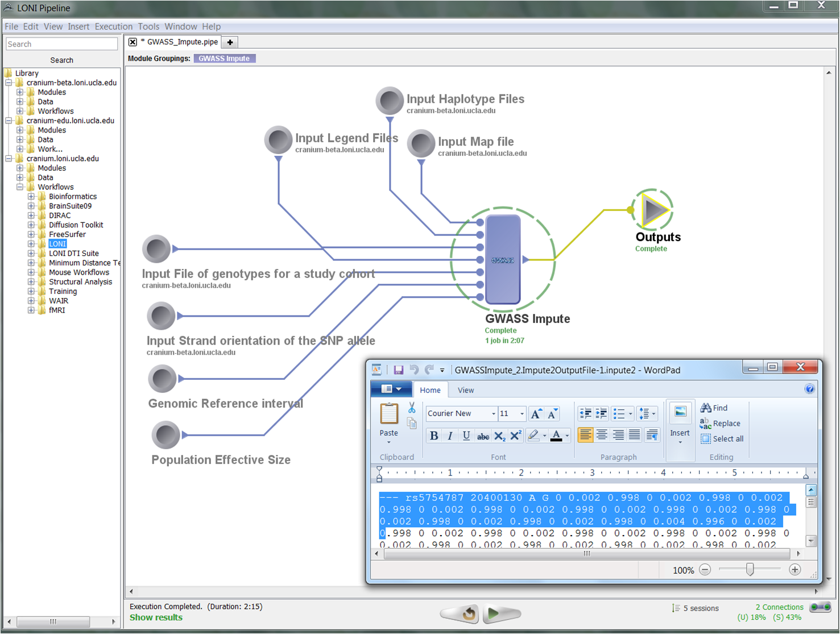This screenshot has width=840, height=634.
Task: Click the library Search input field
Action: (61, 44)
